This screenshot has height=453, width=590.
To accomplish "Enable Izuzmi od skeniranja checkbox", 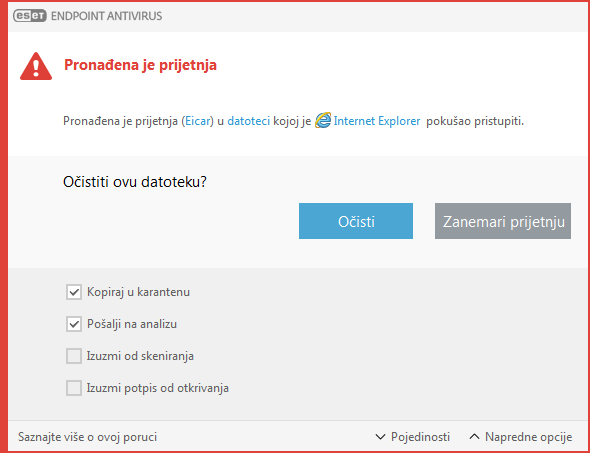I will click(74, 356).
